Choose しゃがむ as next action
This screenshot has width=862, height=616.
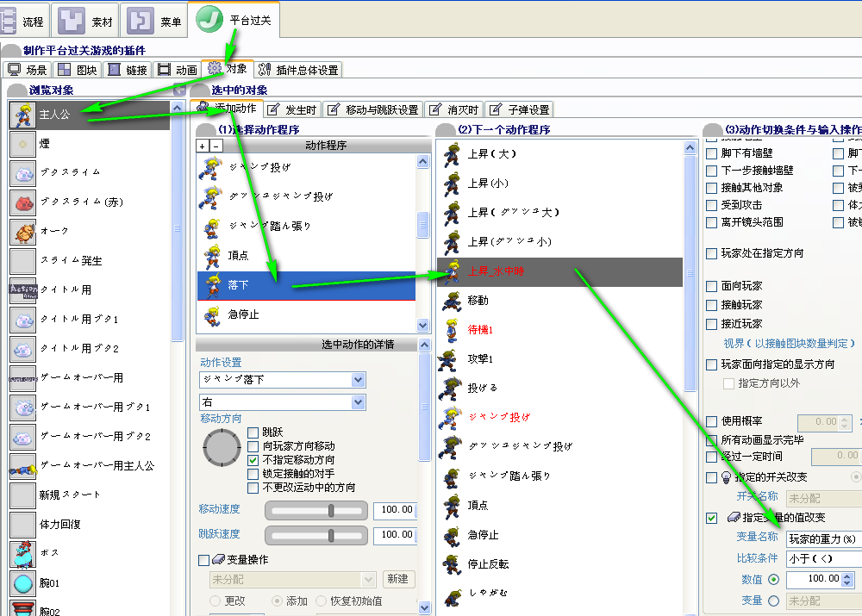coord(559,594)
